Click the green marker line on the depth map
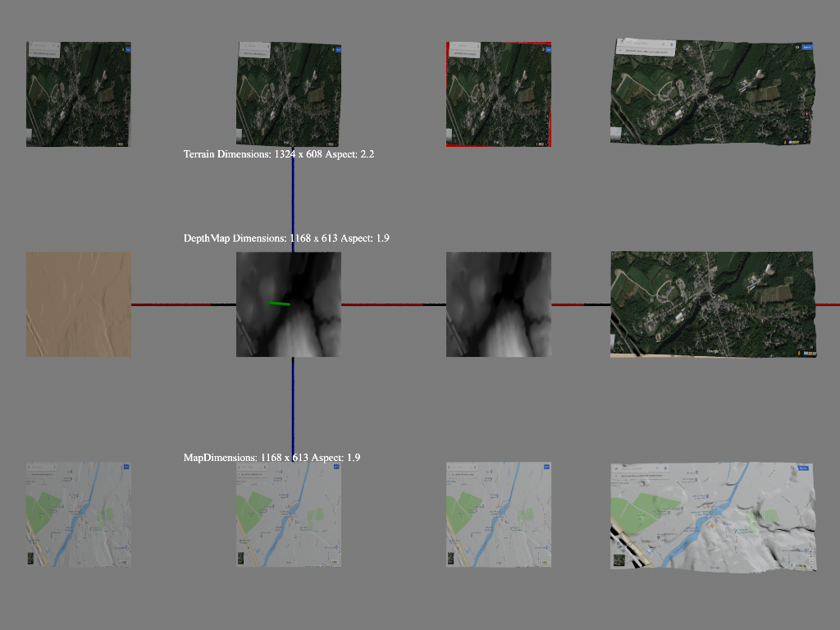 point(279,304)
